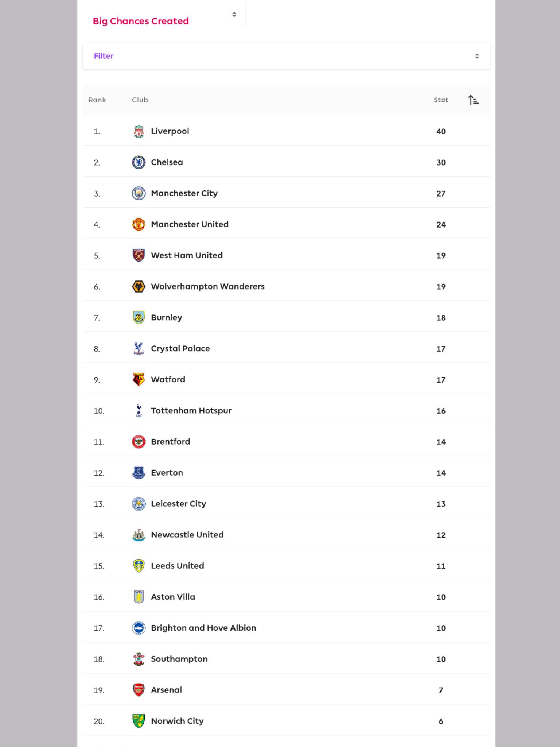Open the Tottenham Hotspur club link
This screenshot has width=560, height=747.
coord(191,411)
